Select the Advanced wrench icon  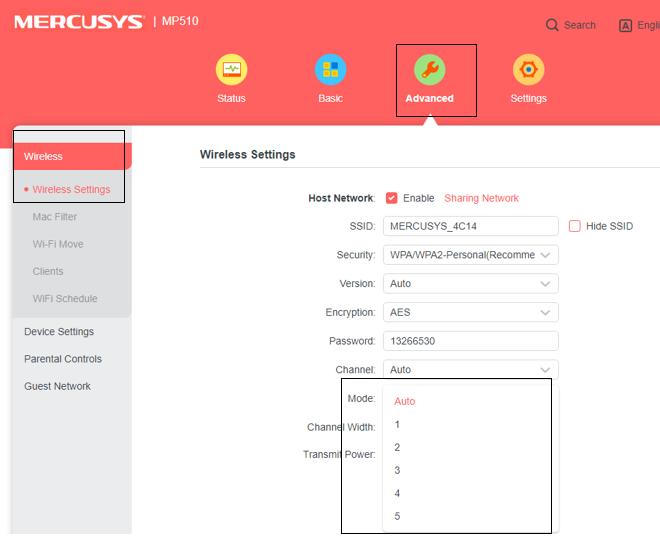[x=429, y=70]
